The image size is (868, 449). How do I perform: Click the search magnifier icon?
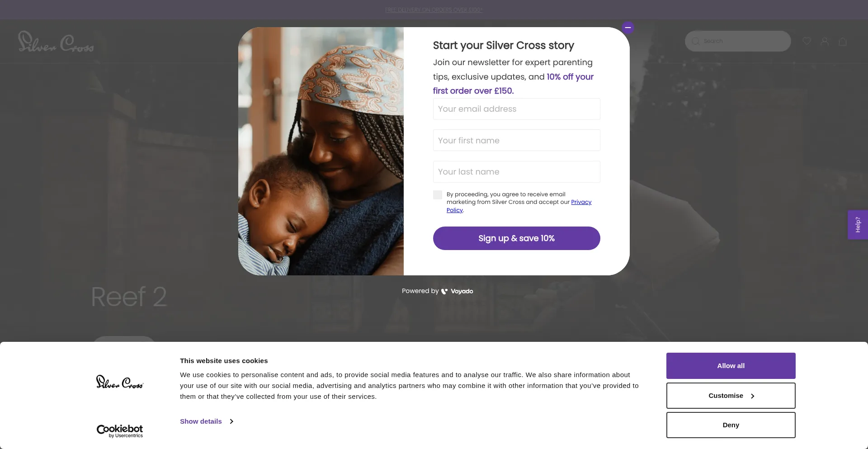[696, 41]
